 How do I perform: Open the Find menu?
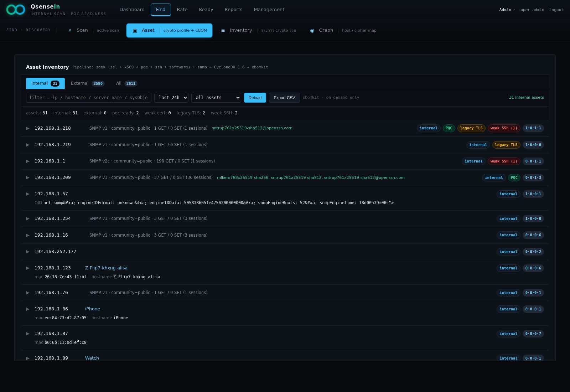click(x=161, y=10)
